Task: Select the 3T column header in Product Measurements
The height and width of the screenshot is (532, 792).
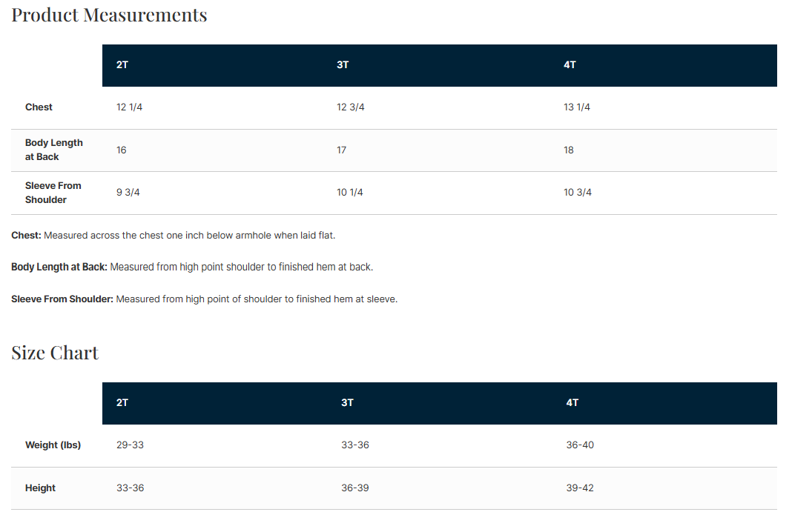Action: click(343, 65)
